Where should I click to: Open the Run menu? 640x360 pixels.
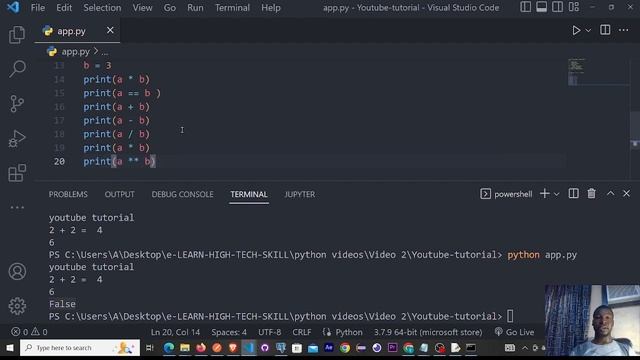[x=195, y=8]
